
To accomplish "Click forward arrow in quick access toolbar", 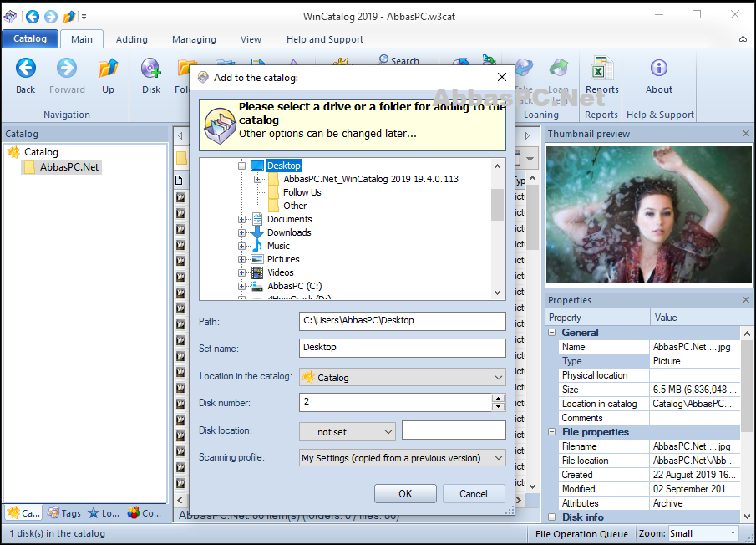I will click(x=51, y=17).
